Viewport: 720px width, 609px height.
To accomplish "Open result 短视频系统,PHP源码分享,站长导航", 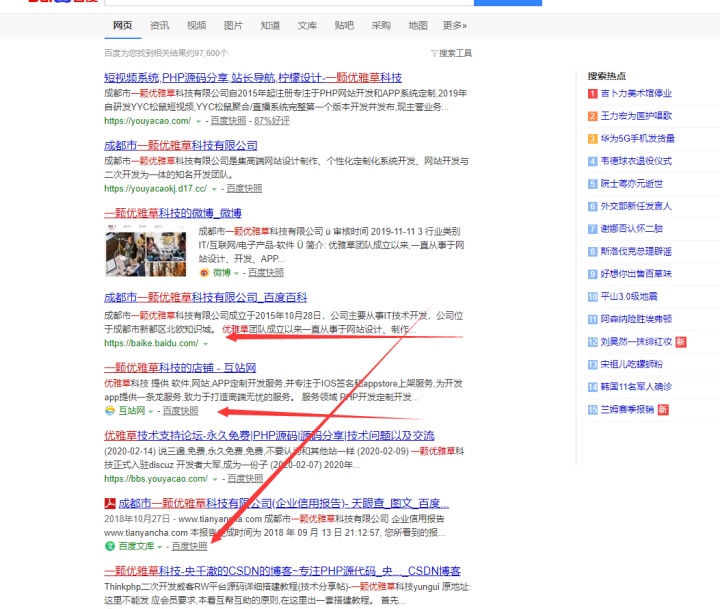I will tap(253, 78).
